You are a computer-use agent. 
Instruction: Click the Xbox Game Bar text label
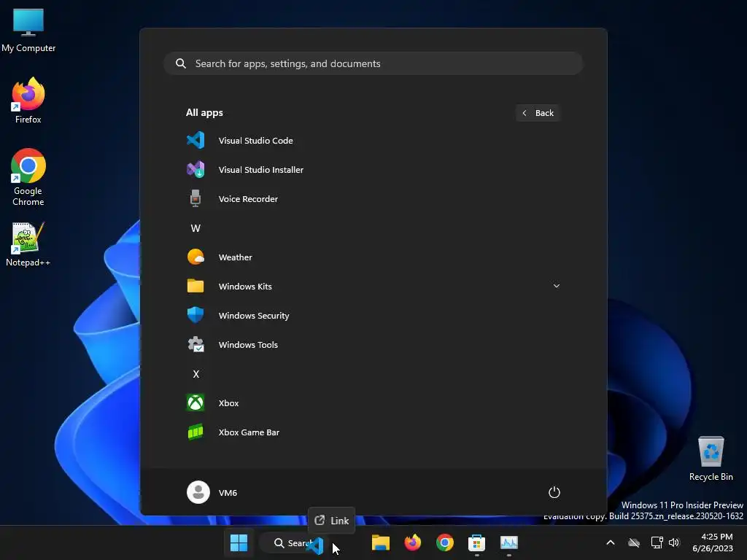click(x=249, y=432)
